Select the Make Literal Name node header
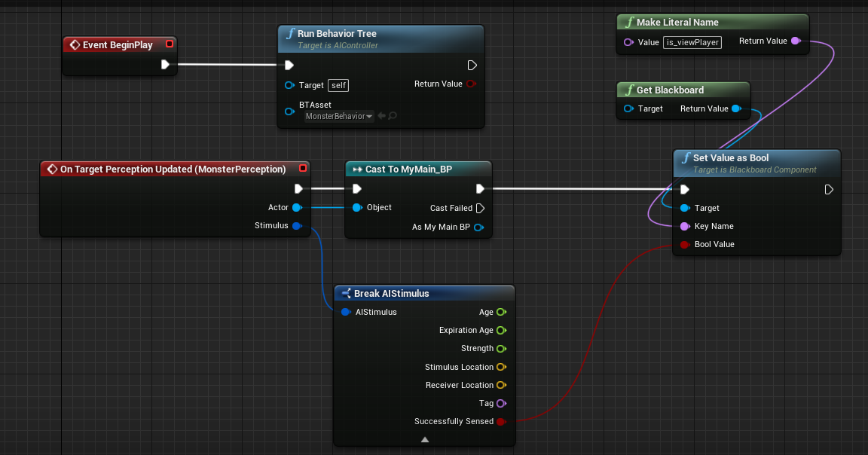 (x=713, y=22)
